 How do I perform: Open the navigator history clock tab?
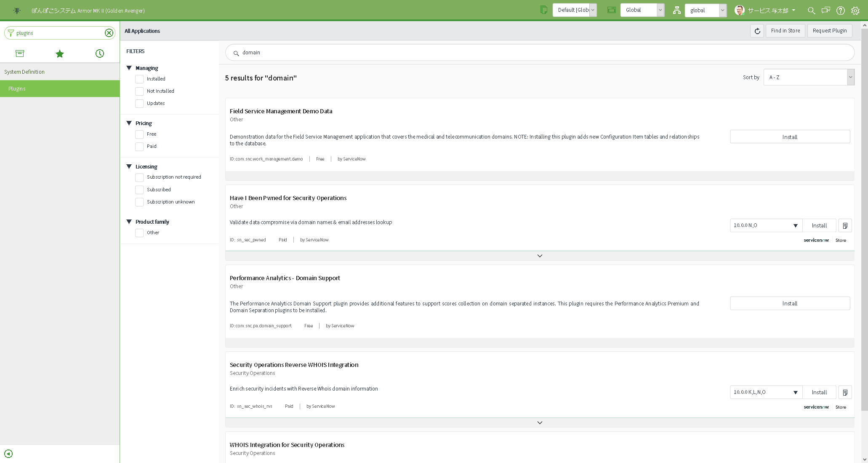[99, 54]
